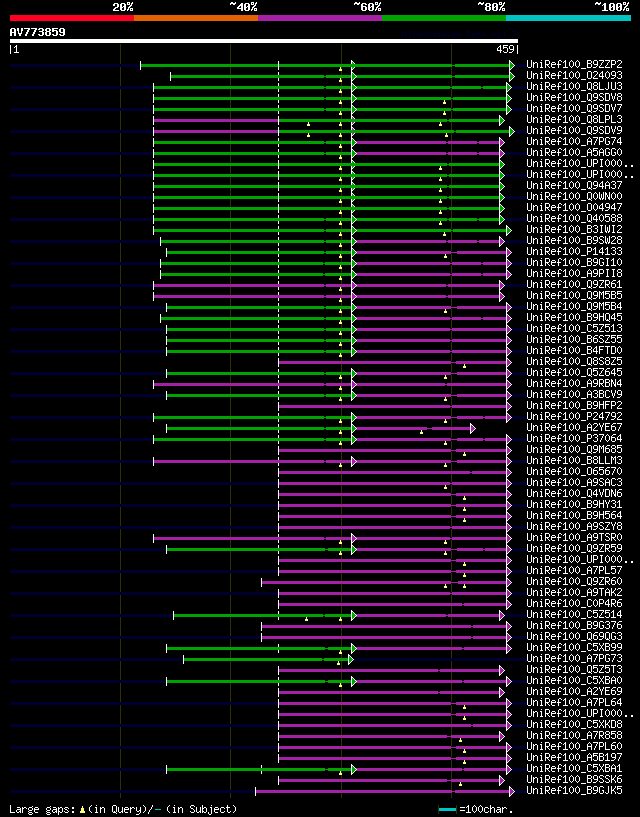Select the UniRef100_B9HQ45 label
The width and height of the screenshot is (640, 817).
click(574, 317)
